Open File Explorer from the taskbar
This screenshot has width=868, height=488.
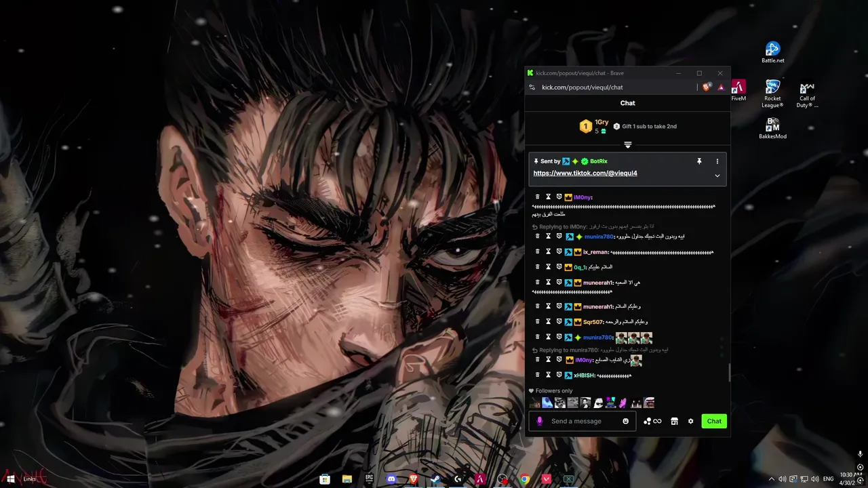click(347, 479)
